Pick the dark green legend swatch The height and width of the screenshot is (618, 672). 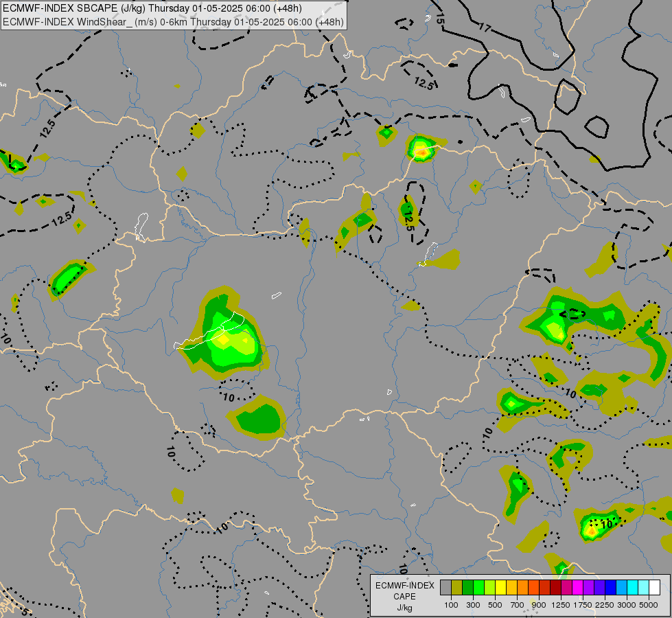pyautogui.click(x=467, y=587)
